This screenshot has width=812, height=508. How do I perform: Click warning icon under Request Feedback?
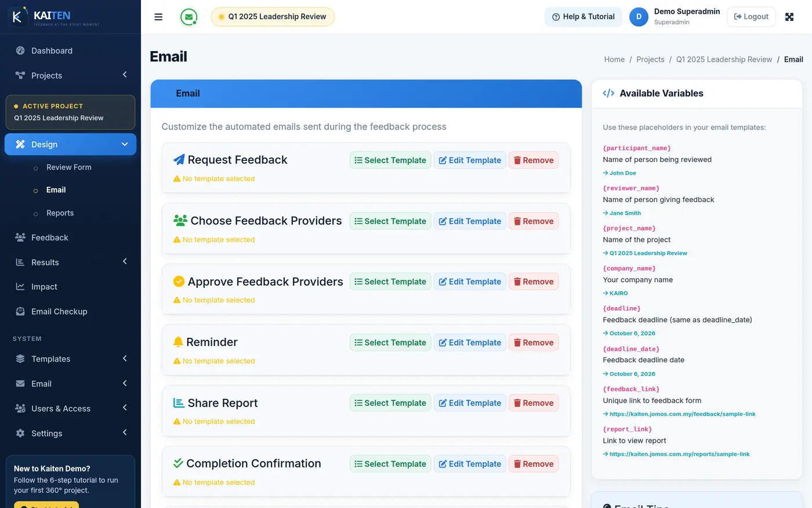pos(177,179)
